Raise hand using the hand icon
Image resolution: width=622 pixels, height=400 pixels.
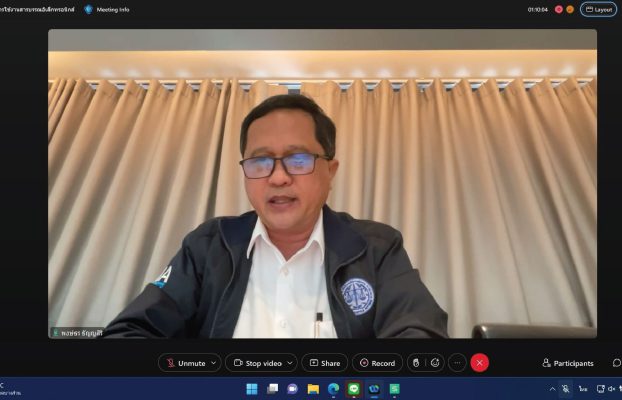tap(416, 363)
